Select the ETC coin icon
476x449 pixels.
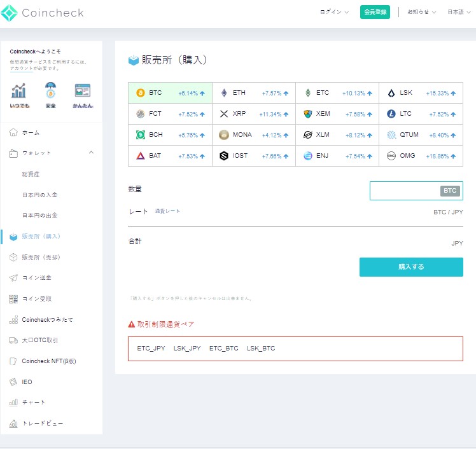(308, 93)
